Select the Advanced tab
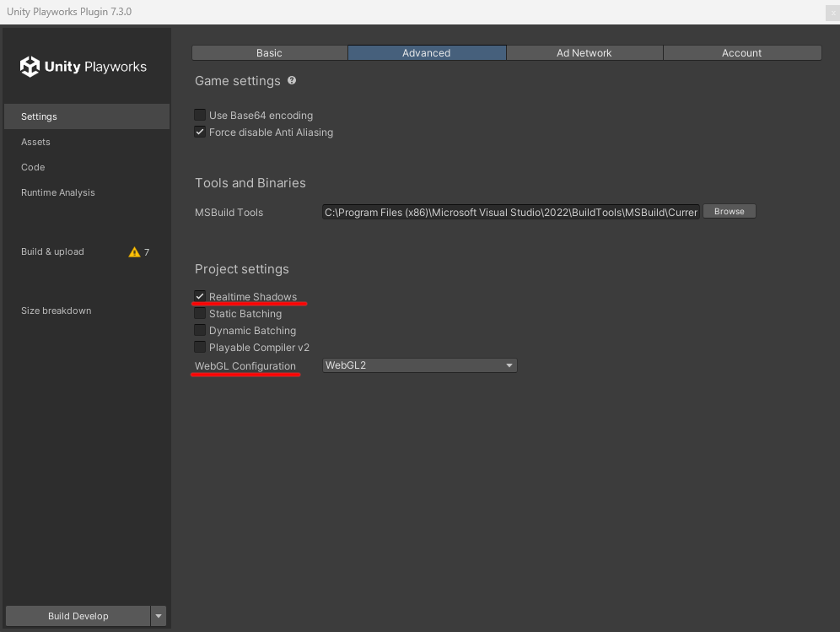The width and height of the screenshot is (840, 632). point(427,52)
